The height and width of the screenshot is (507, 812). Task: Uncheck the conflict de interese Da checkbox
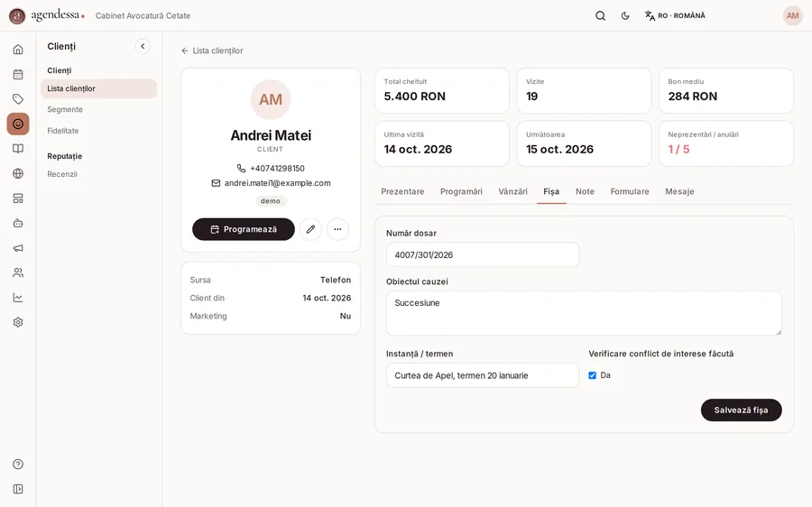pos(592,375)
